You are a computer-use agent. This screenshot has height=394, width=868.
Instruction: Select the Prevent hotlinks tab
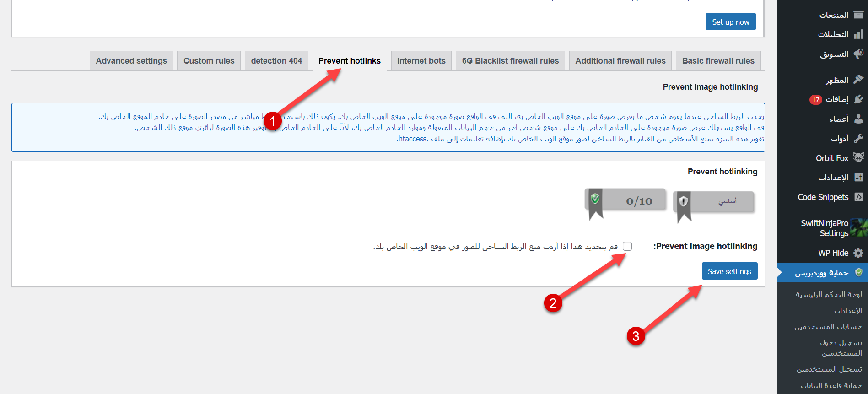(350, 61)
